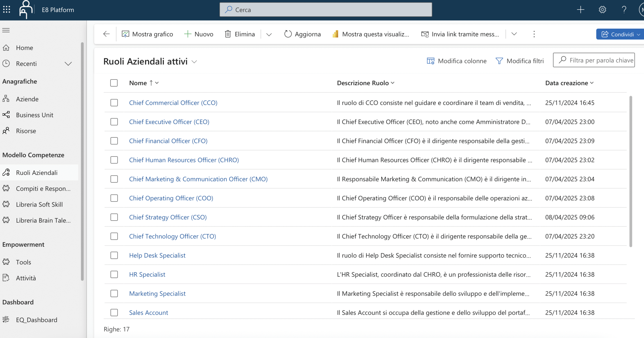Screen dimensions: 644x338
Task: Click the plus icon in top header
Action: tap(580, 10)
